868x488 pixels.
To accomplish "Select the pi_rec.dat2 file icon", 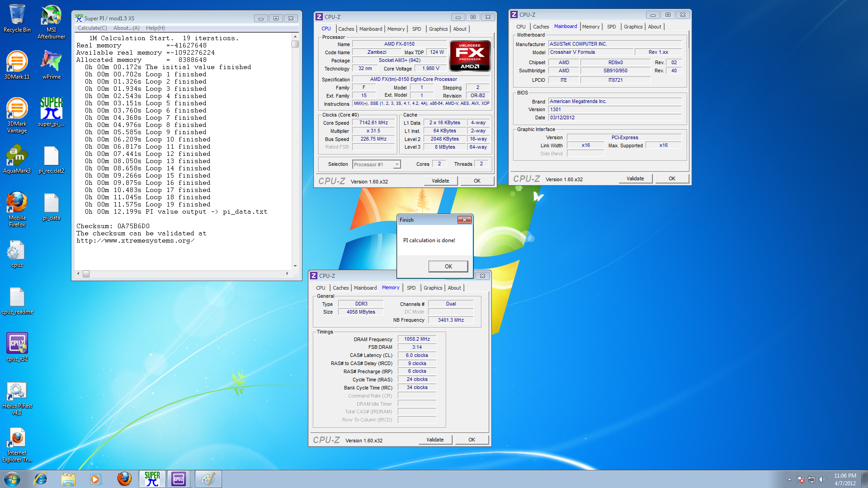I will [51, 159].
